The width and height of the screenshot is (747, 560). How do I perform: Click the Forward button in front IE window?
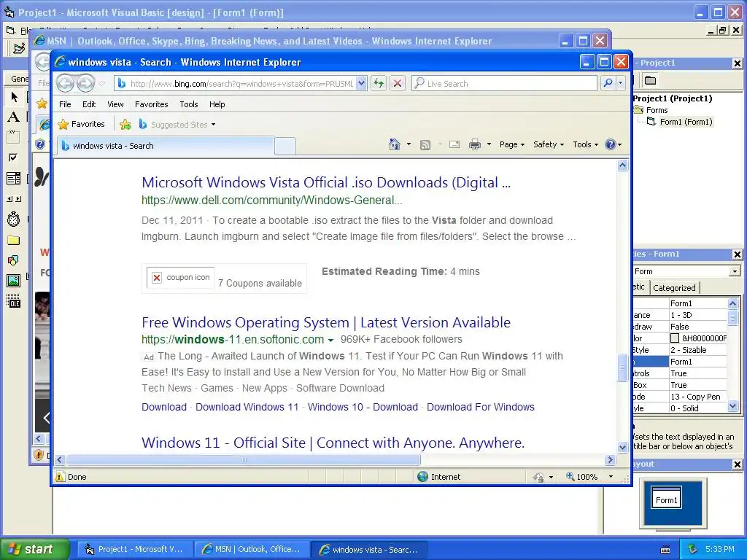coord(86,83)
